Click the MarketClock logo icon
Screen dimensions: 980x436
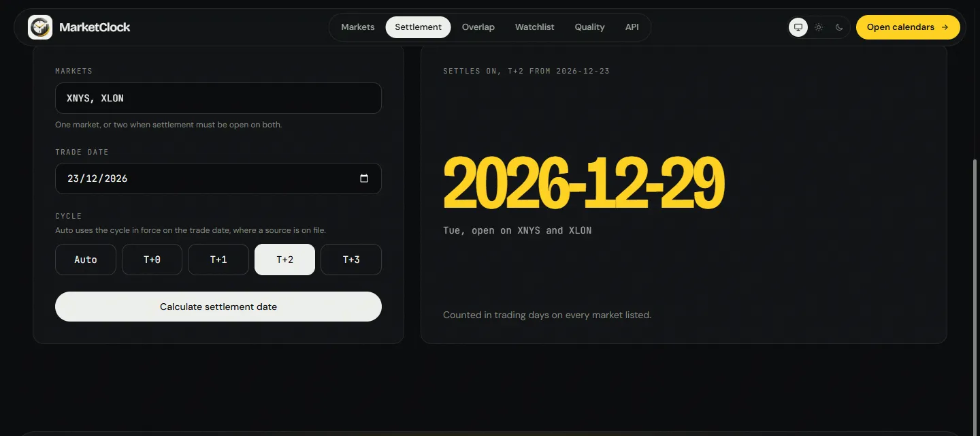[40, 27]
